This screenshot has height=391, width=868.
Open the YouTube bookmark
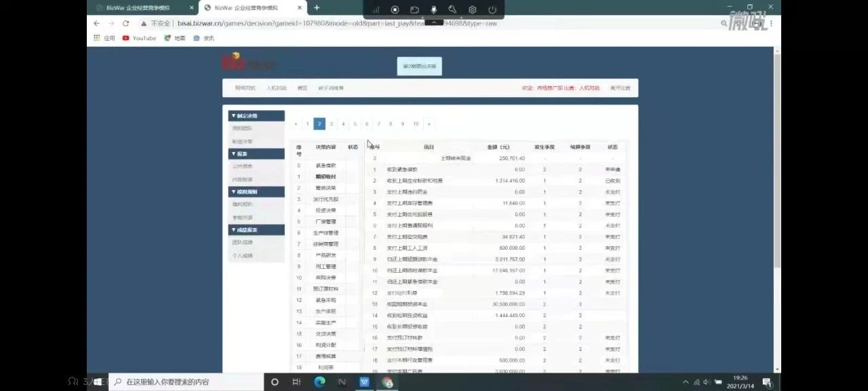point(139,38)
